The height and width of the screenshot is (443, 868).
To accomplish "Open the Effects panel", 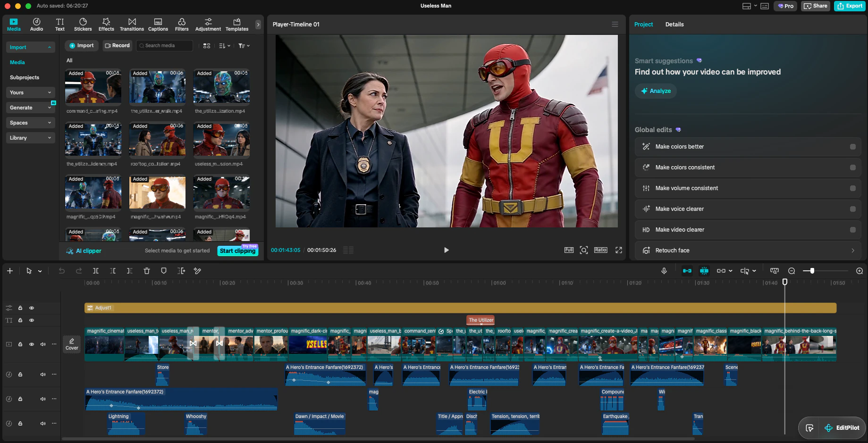I will 106,25.
